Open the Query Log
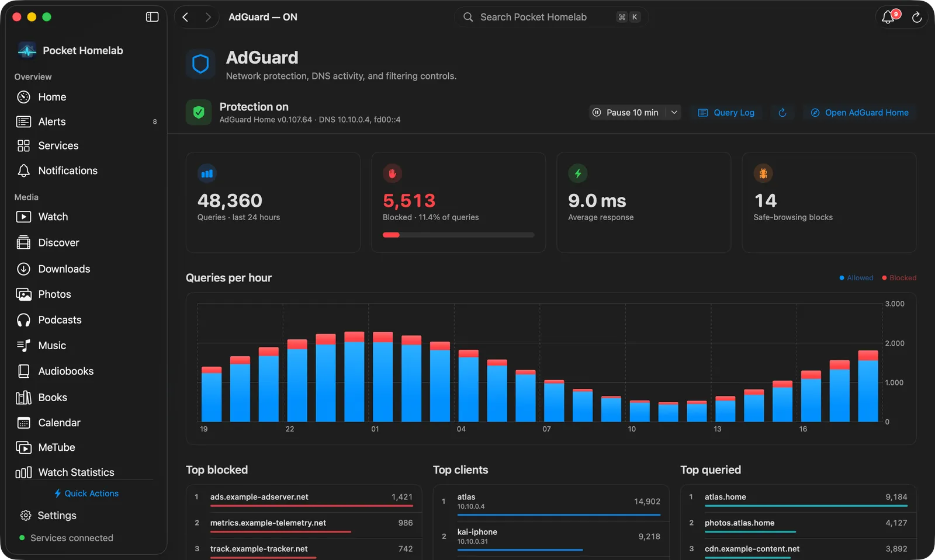This screenshot has height=560, width=935. pyautogui.click(x=726, y=113)
